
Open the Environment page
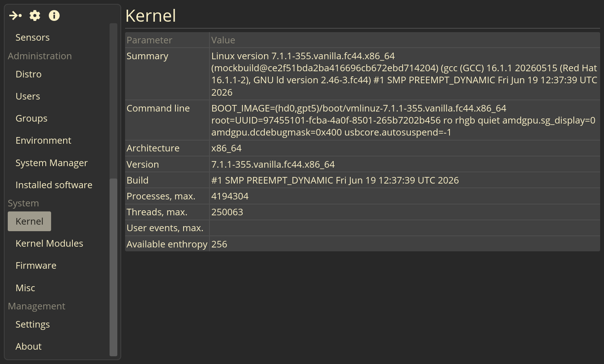pos(43,141)
